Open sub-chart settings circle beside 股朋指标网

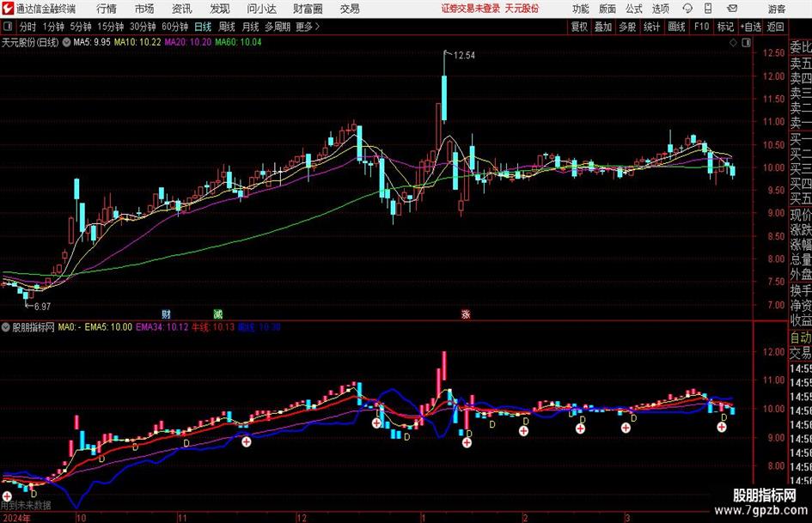pyautogui.click(x=6, y=327)
